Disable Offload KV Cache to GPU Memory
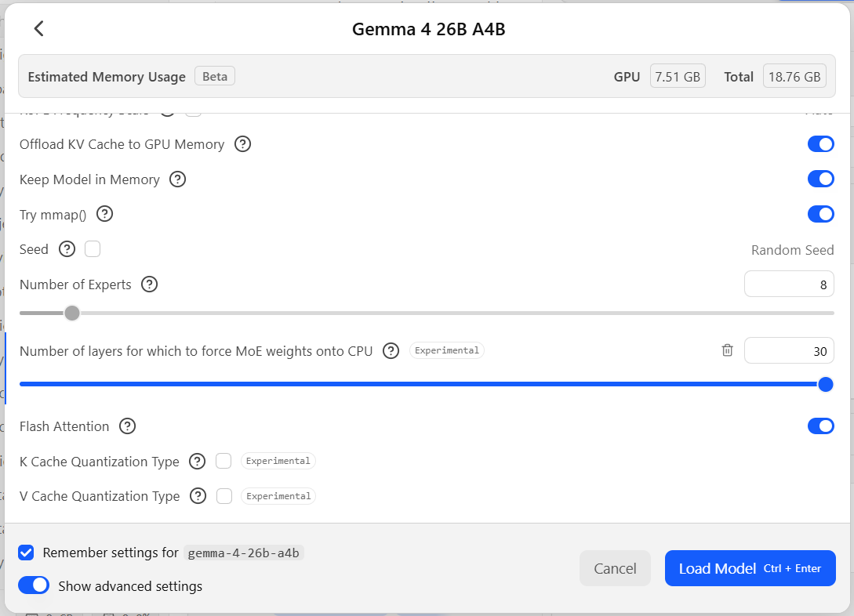 click(x=820, y=144)
